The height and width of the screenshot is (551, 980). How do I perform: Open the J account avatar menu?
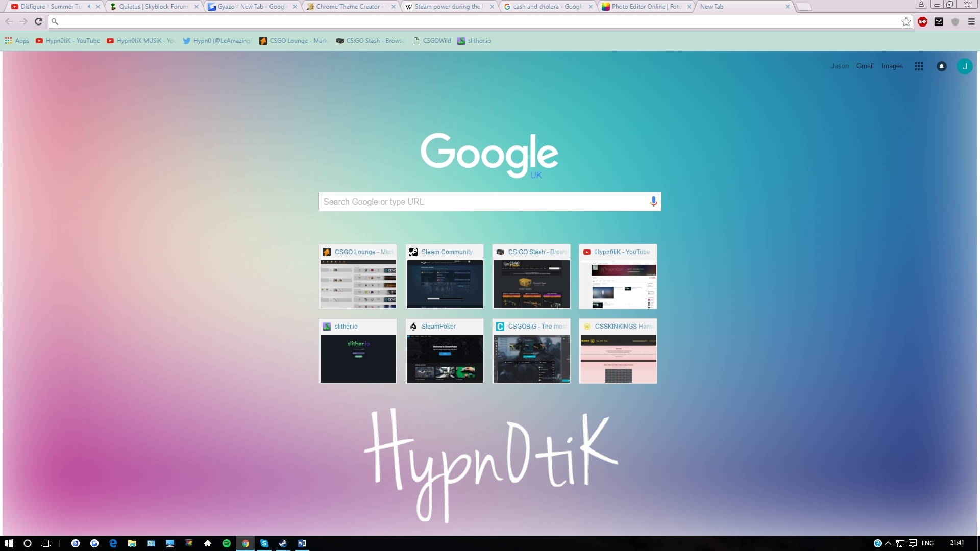coord(964,66)
